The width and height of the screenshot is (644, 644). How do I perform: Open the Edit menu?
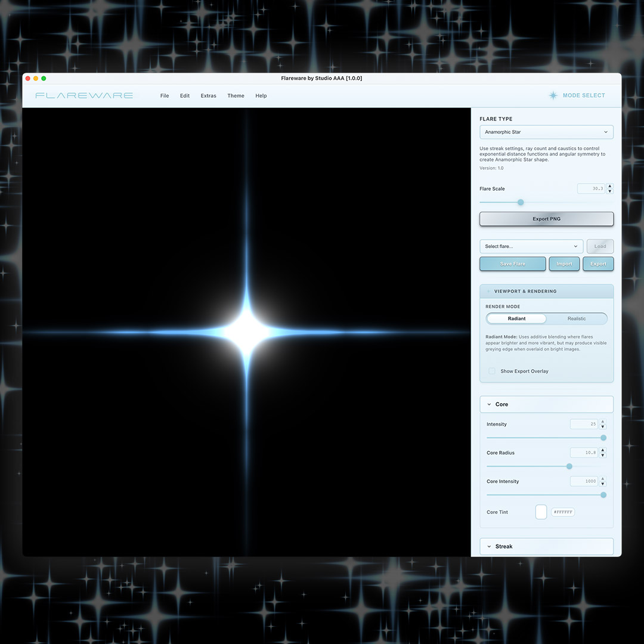(x=185, y=95)
